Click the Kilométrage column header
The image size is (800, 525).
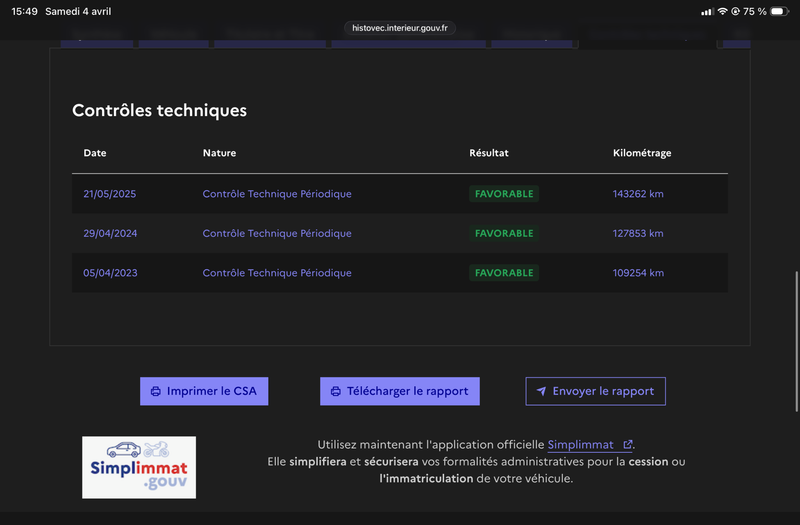641,153
